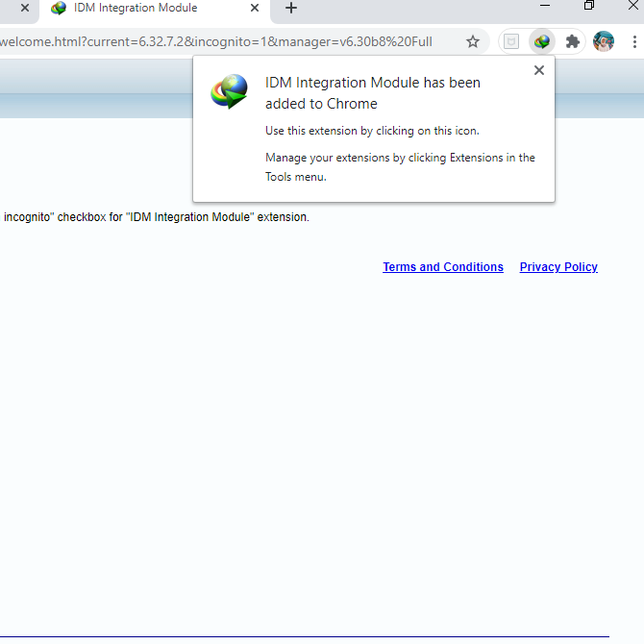This screenshot has width=644, height=644.
Task: Open the Extensions puzzle-piece menu
Action: (x=573, y=41)
